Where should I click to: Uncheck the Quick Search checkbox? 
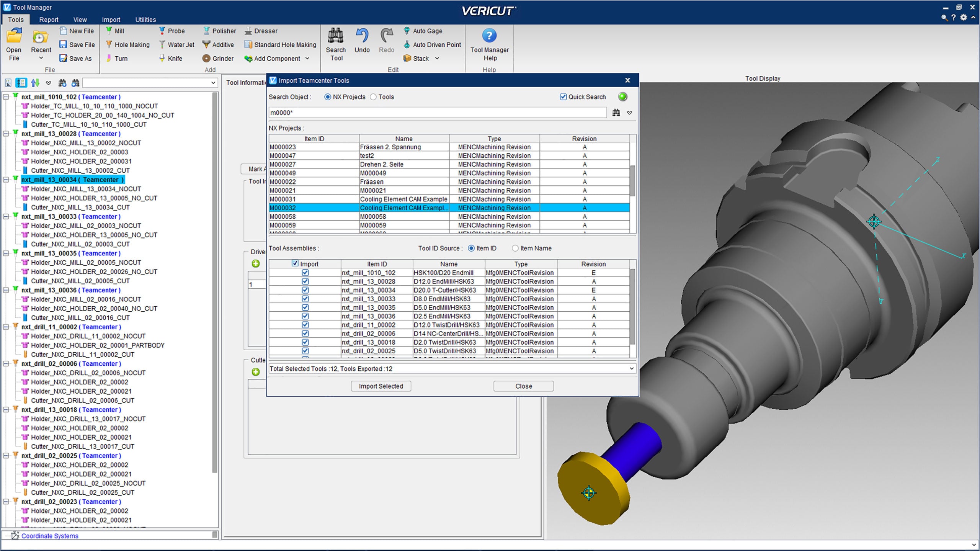pyautogui.click(x=563, y=97)
